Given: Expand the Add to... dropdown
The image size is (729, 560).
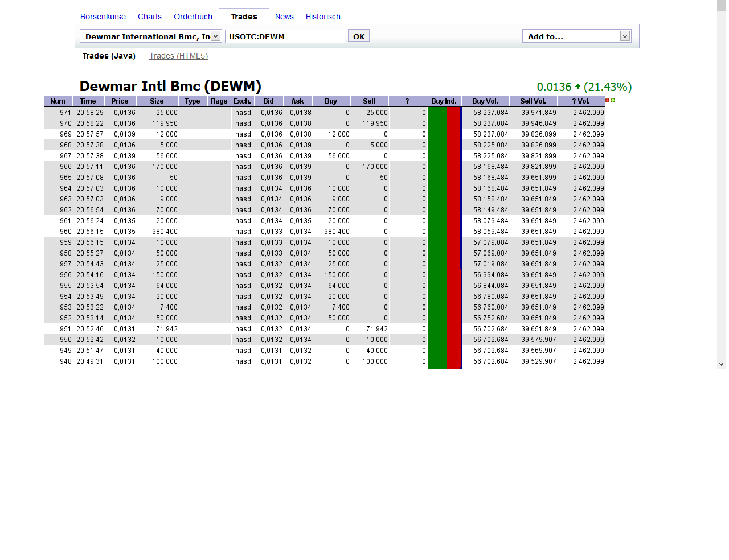Looking at the screenshot, I should (625, 36).
